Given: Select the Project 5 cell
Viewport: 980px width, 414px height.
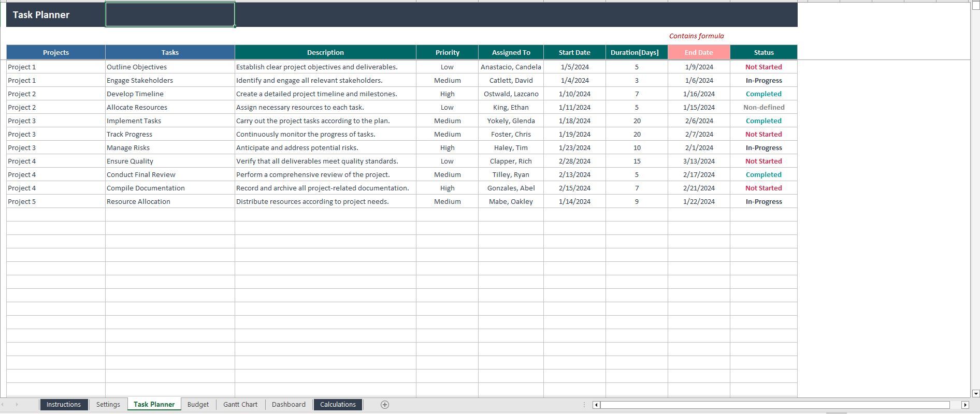Looking at the screenshot, I should coord(56,201).
